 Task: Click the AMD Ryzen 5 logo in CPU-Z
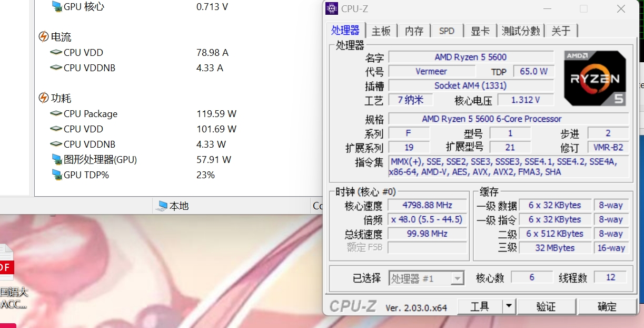coord(596,78)
